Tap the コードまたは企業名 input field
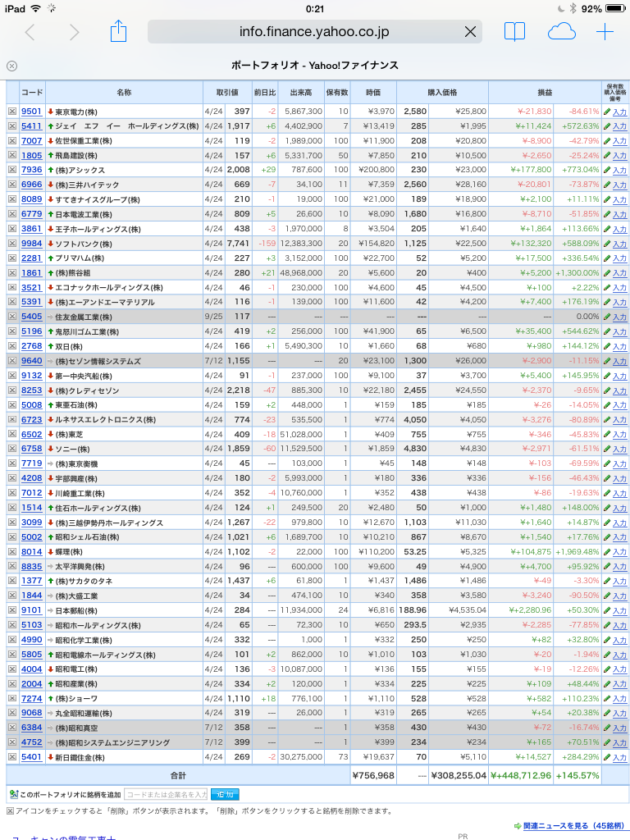 coord(166,794)
